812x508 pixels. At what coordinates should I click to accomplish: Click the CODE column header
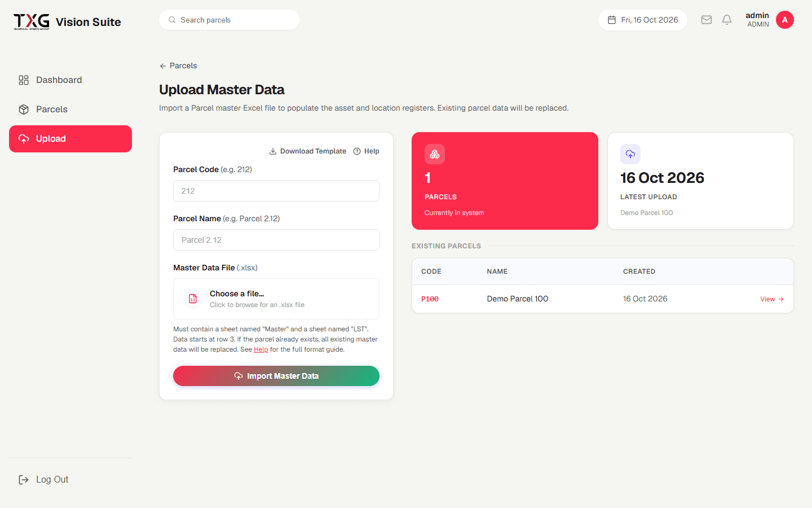pos(431,271)
